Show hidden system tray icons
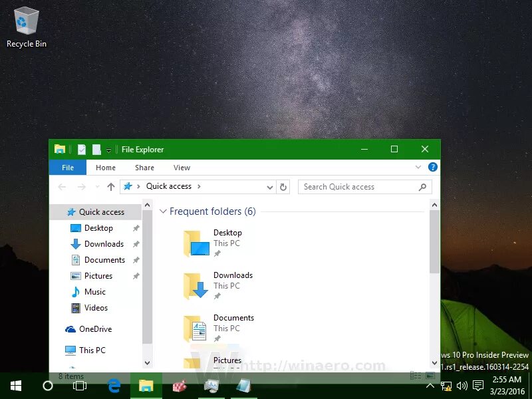 point(430,386)
